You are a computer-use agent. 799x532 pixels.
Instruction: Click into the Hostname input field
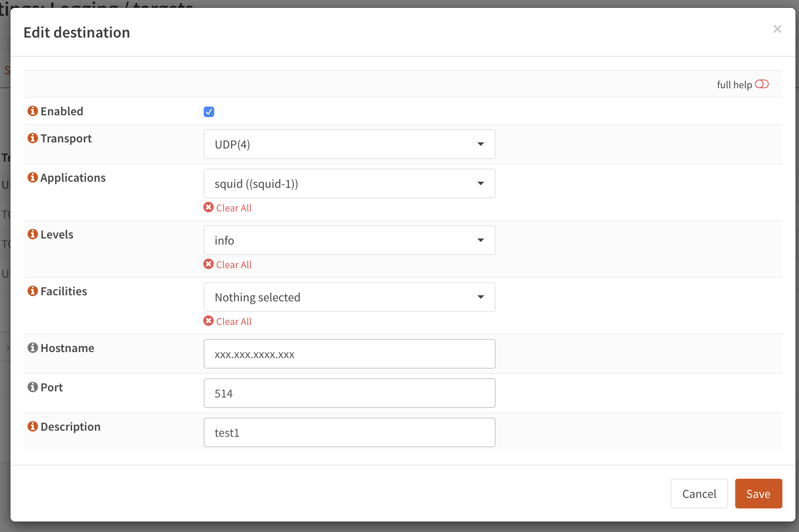coord(349,354)
